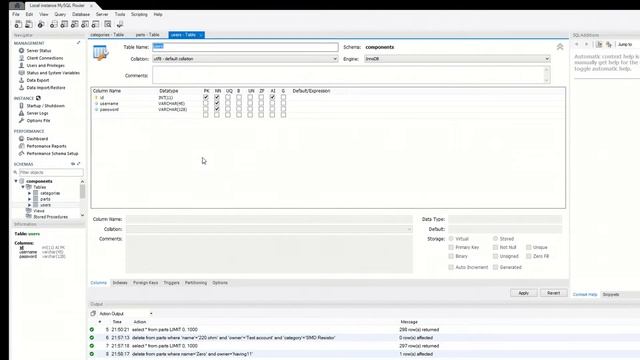
Task: Open Status and System Variables
Action: (53, 73)
